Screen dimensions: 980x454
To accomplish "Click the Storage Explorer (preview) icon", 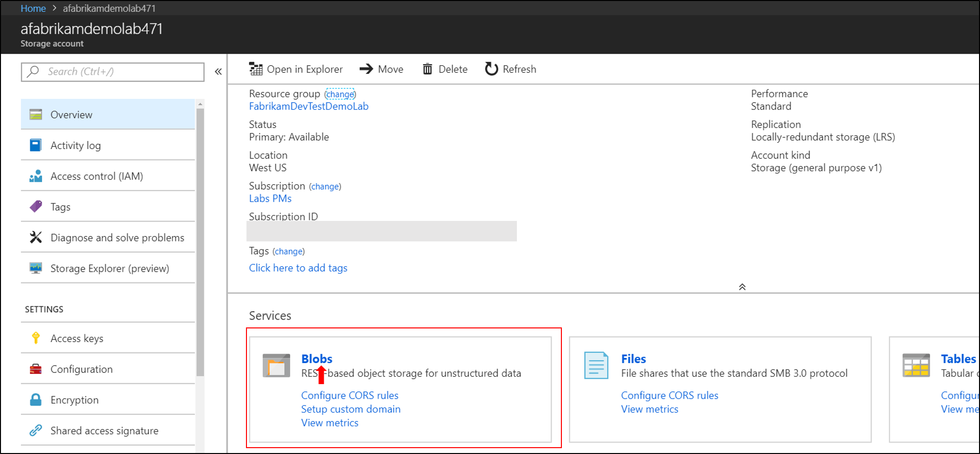I will tap(36, 268).
